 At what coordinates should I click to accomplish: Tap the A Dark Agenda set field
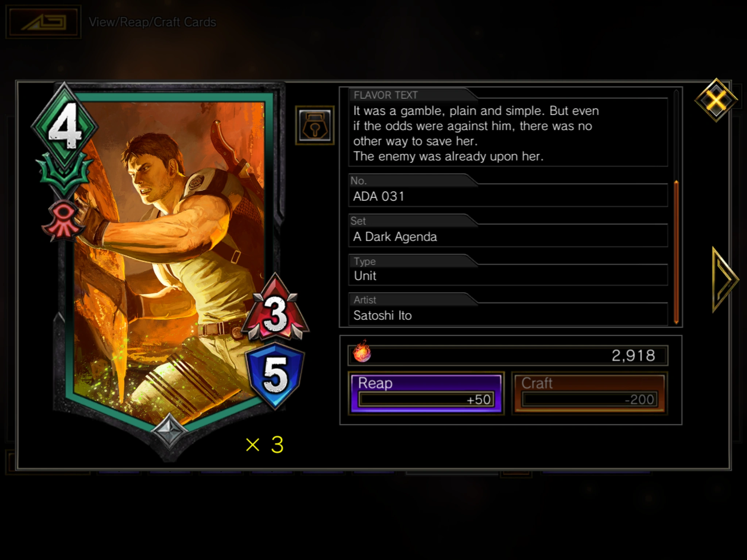pyautogui.click(x=508, y=237)
